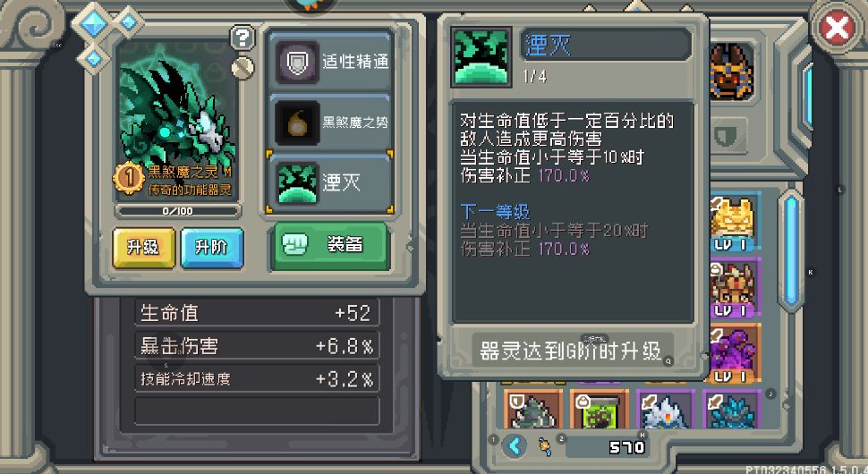Click the 升级 yellow upgrade button
868x474 pixels.
(x=143, y=248)
